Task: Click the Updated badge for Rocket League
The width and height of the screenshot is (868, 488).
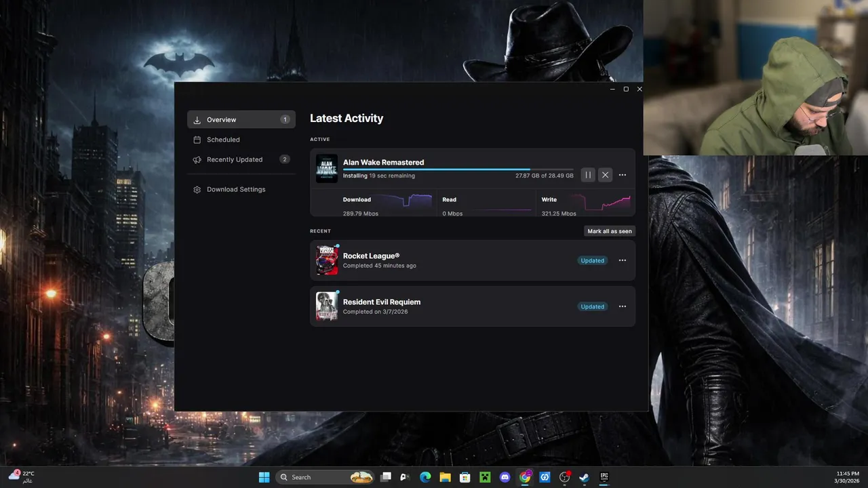Action: coord(592,260)
